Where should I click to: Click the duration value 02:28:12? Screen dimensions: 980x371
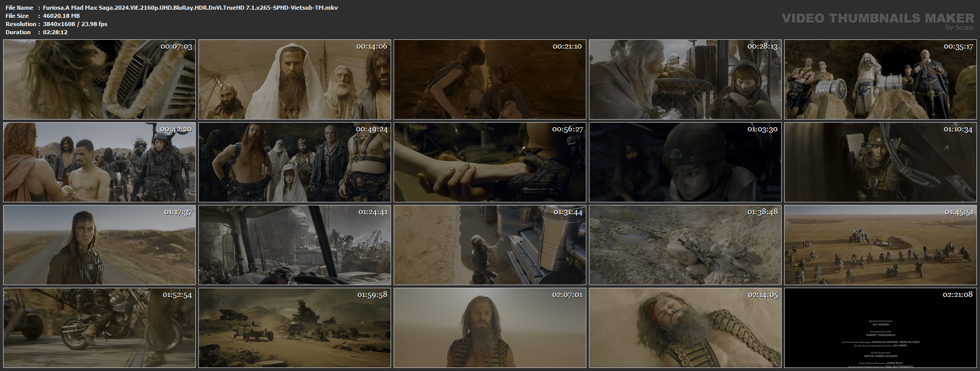pos(55,32)
